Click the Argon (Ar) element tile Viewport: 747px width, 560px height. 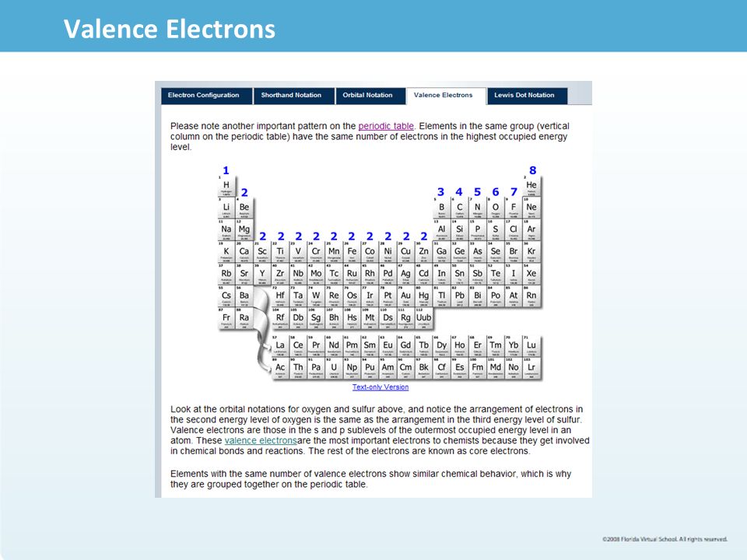click(x=531, y=229)
